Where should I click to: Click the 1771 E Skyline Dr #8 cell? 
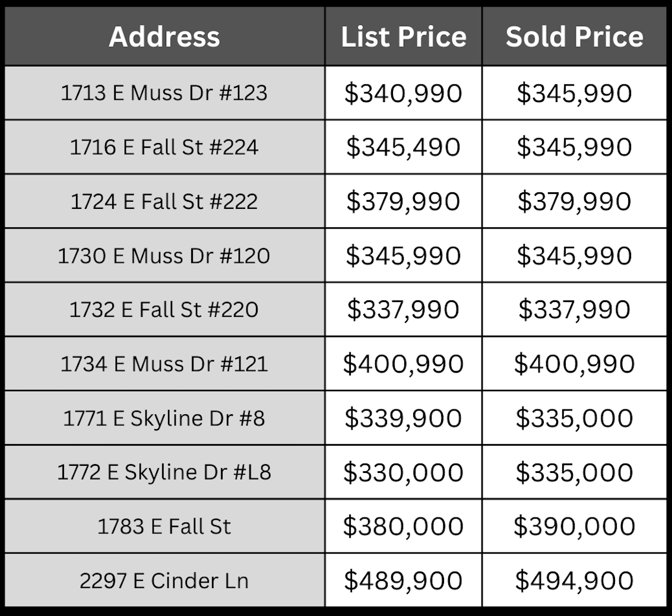(x=164, y=418)
